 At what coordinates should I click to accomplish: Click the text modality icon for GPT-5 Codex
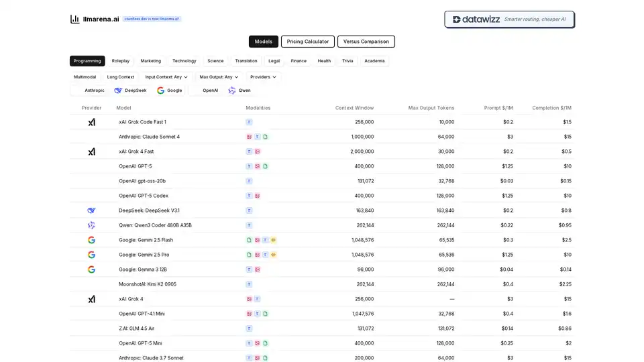click(249, 196)
